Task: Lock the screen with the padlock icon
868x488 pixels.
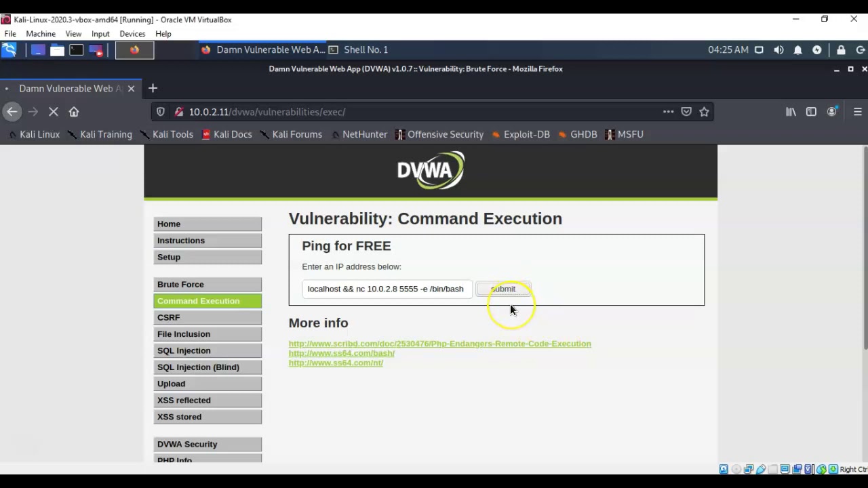Action: (x=841, y=49)
